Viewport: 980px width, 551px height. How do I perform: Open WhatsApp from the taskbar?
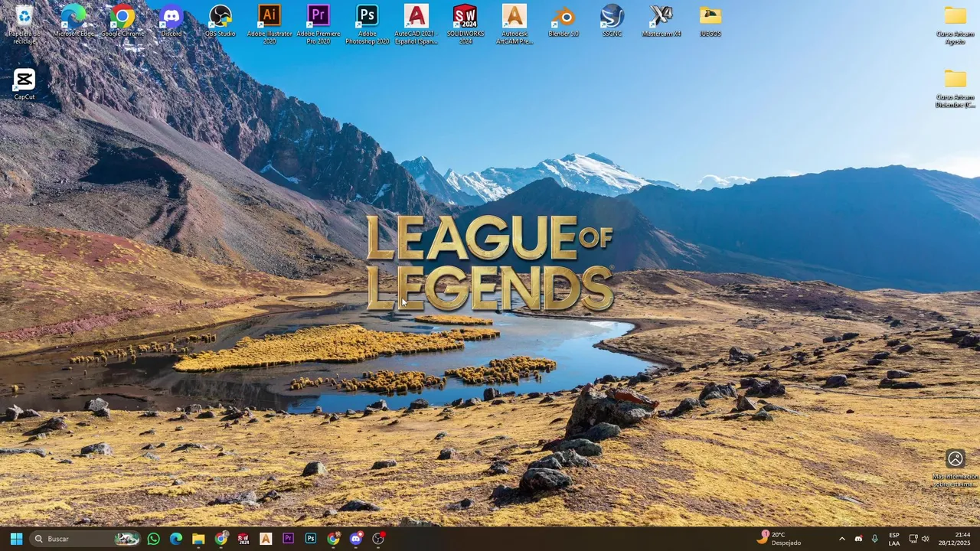(x=154, y=539)
